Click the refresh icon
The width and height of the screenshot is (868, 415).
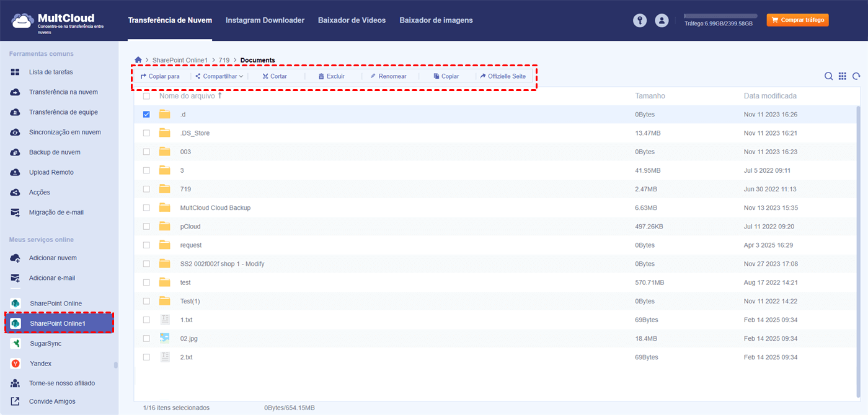(856, 76)
